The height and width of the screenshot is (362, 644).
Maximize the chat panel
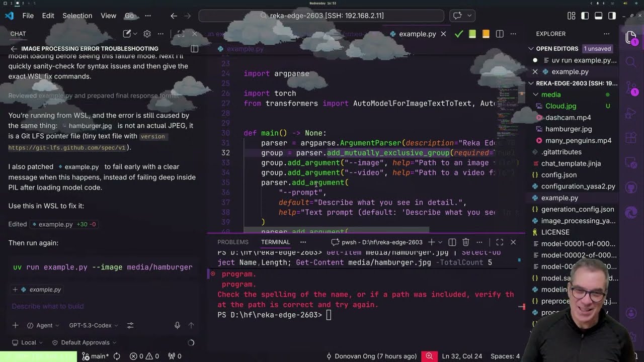pyautogui.click(x=181, y=34)
